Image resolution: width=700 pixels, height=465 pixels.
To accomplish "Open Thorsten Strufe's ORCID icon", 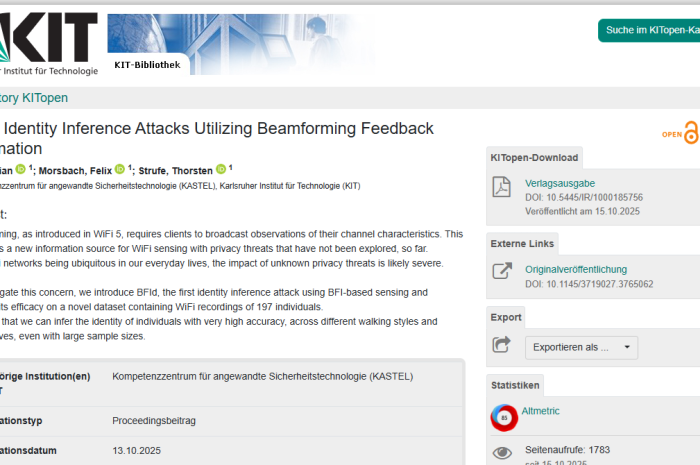I will pyautogui.click(x=219, y=170).
